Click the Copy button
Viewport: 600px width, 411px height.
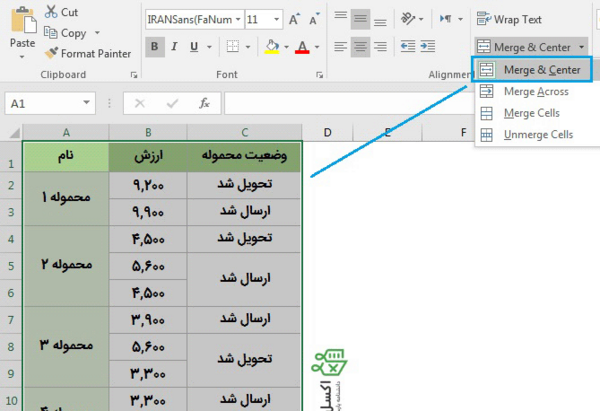(x=65, y=33)
